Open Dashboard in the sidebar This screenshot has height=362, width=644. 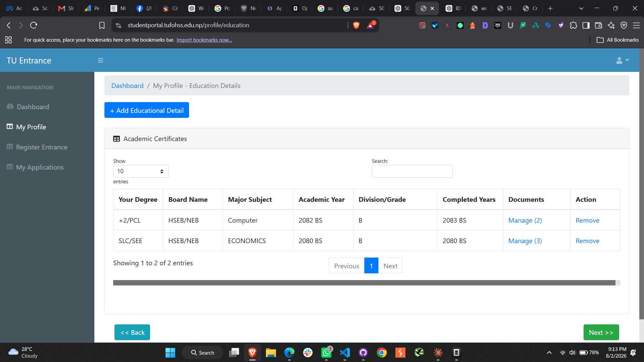click(33, 107)
